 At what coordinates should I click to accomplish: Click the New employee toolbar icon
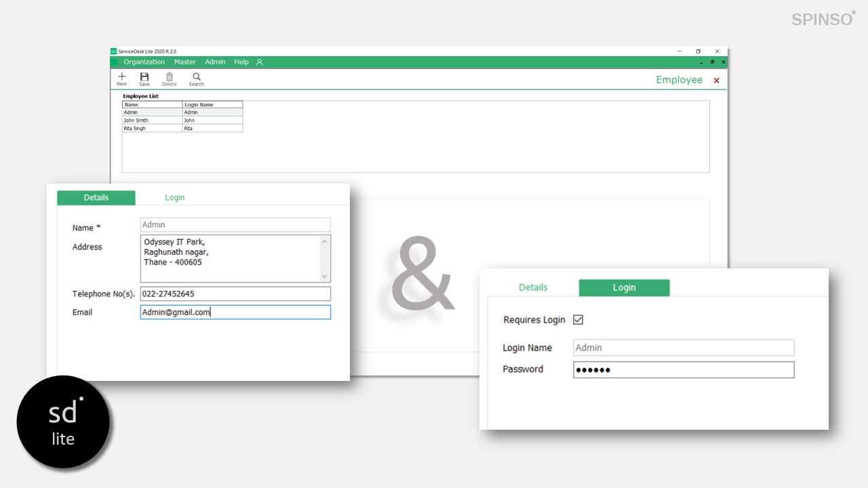click(121, 77)
